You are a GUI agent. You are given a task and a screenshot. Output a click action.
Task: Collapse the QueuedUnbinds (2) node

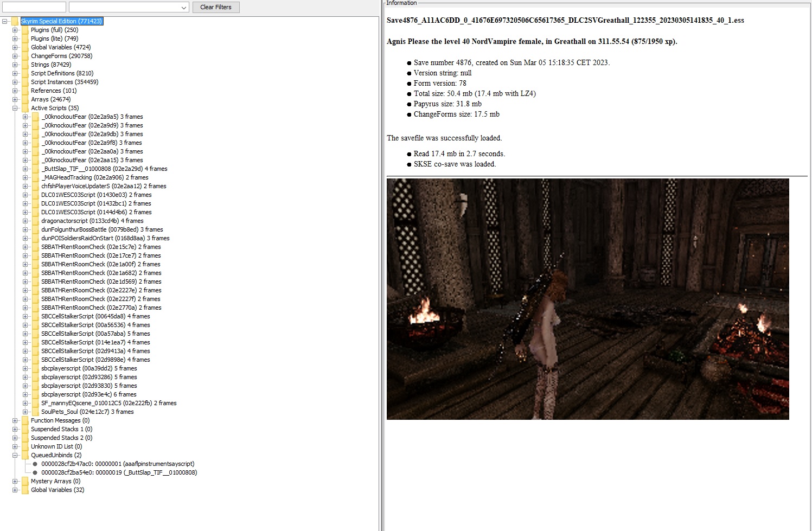[15, 455]
